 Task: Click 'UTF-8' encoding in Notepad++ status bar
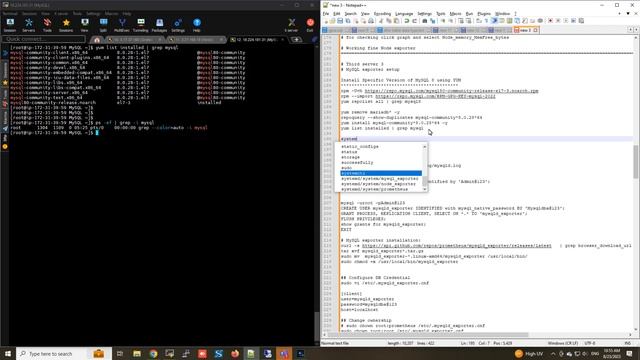click(x=591, y=343)
